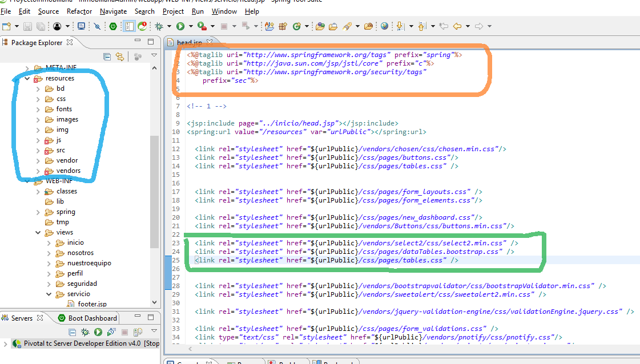This screenshot has width=640, height=364.
Task: Select the seguridad folder
Action: point(82,284)
